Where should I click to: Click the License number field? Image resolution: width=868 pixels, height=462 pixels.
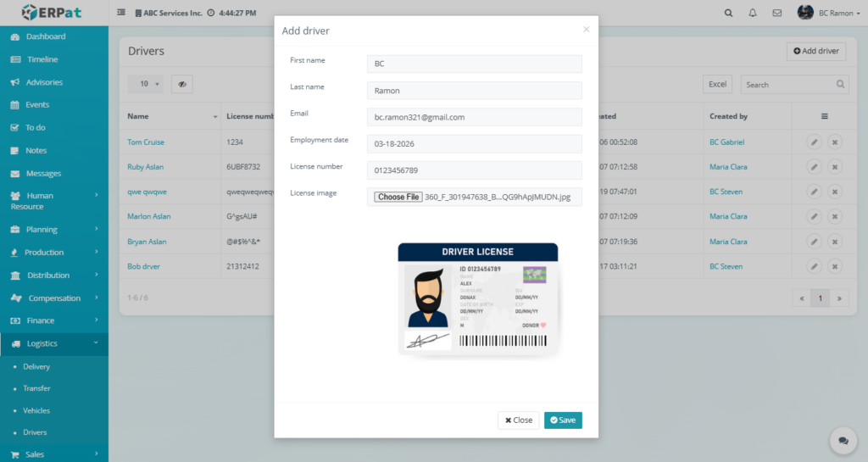coord(475,170)
